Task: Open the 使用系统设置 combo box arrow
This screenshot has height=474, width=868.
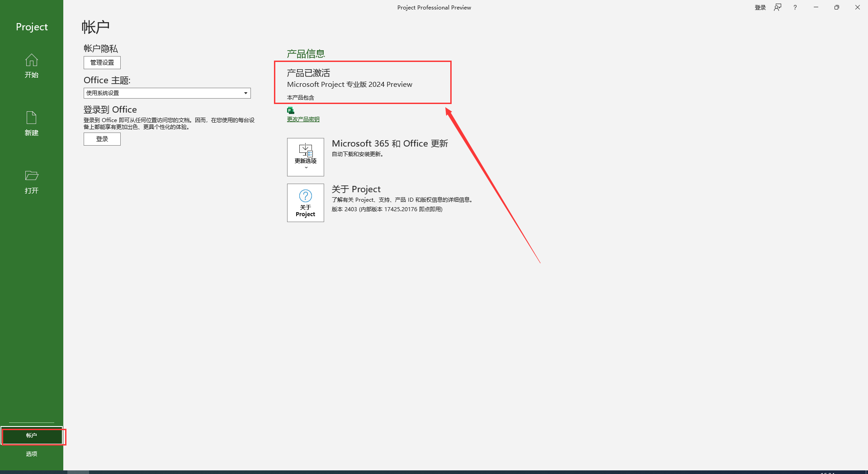Action: (x=245, y=93)
